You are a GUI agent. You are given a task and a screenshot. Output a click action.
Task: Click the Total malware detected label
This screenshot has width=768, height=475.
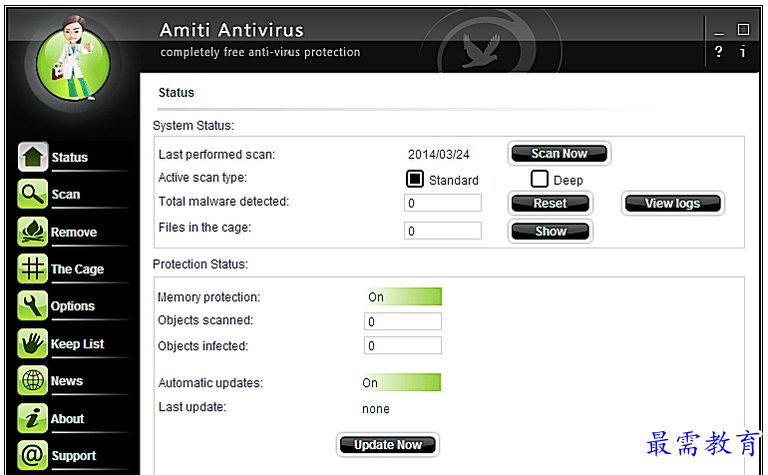224,201
